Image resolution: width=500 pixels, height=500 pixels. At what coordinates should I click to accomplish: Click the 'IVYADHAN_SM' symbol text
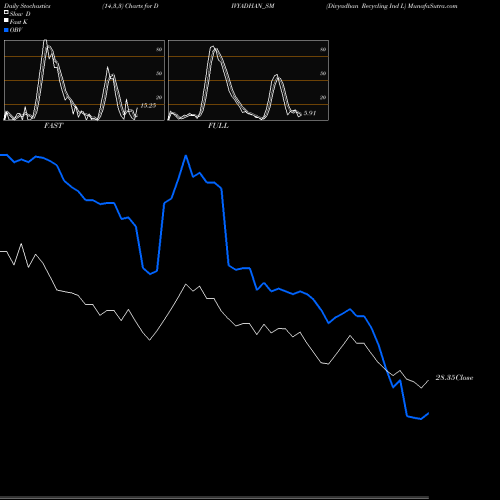click(253, 6)
